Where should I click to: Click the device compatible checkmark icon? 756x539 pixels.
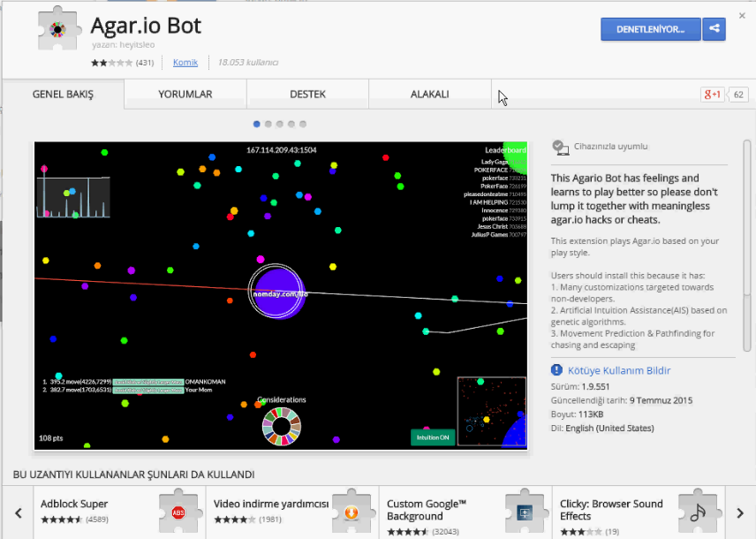coord(560,148)
